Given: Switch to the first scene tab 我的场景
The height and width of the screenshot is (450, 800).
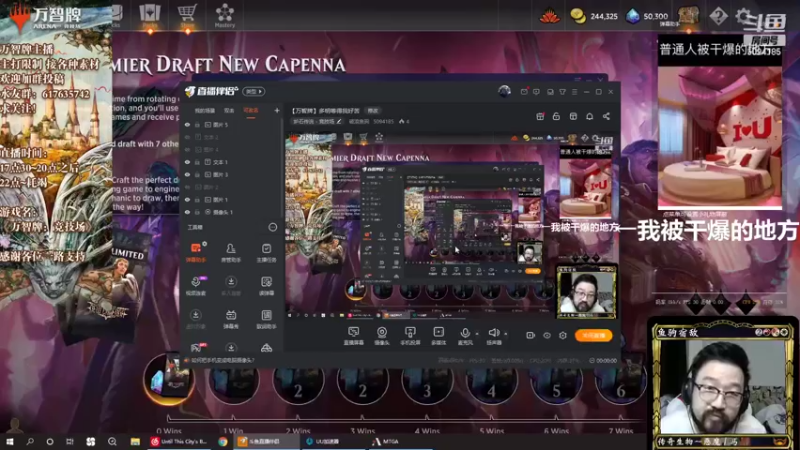Looking at the screenshot, I should (204, 111).
